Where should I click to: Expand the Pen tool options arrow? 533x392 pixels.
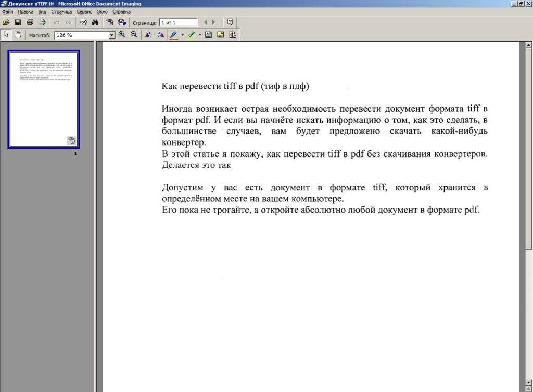tap(182, 35)
